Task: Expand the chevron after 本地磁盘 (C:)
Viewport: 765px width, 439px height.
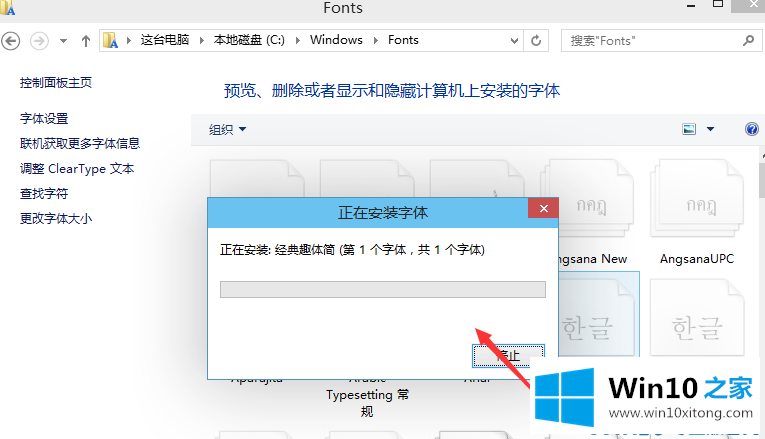Action: [x=298, y=40]
